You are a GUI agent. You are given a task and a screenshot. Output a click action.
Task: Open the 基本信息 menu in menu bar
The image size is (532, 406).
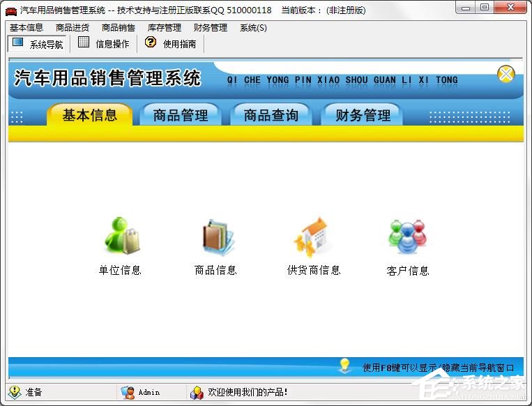coord(26,27)
